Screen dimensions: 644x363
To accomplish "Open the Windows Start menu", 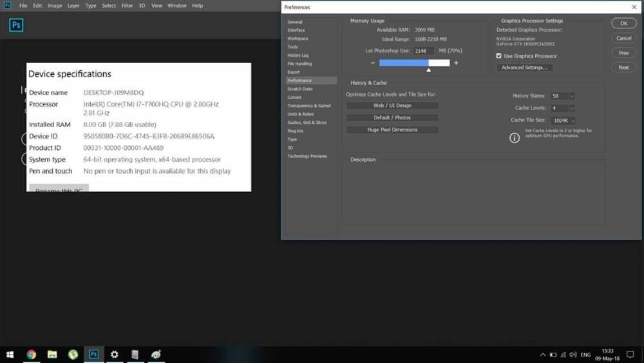I will [x=10, y=355].
